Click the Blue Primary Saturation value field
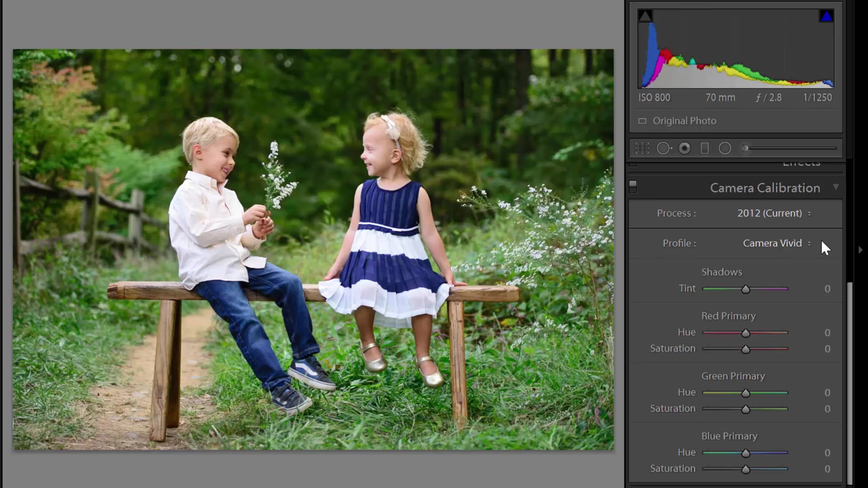This screenshot has width=868, height=488. tap(827, 469)
